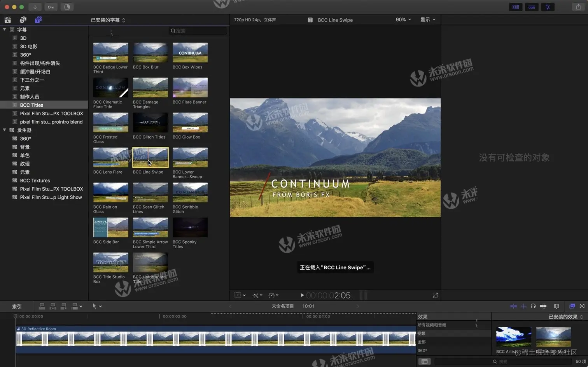The image size is (588, 367).
Task: Open the keyword editor key icon
Action: click(51, 7)
